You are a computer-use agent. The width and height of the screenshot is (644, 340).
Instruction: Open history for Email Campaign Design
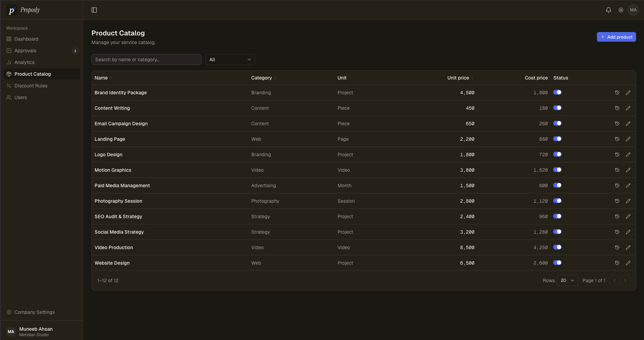point(617,124)
